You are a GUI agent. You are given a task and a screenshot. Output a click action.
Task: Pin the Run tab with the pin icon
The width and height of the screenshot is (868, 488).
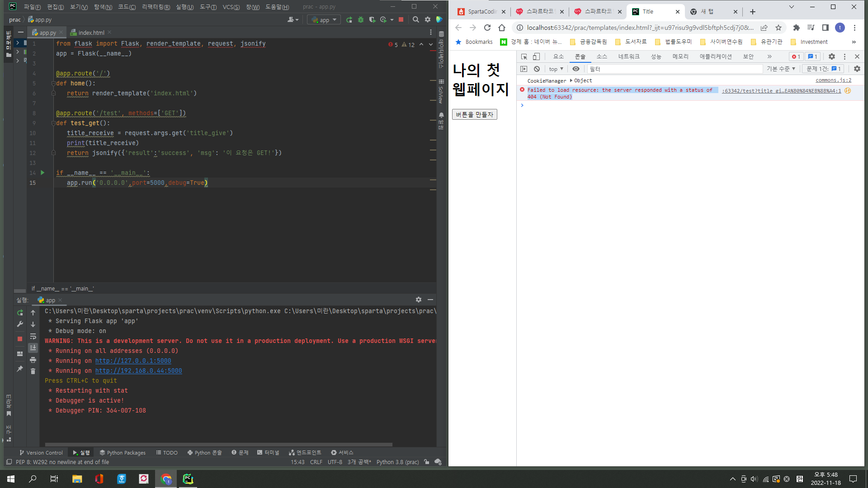click(x=20, y=369)
